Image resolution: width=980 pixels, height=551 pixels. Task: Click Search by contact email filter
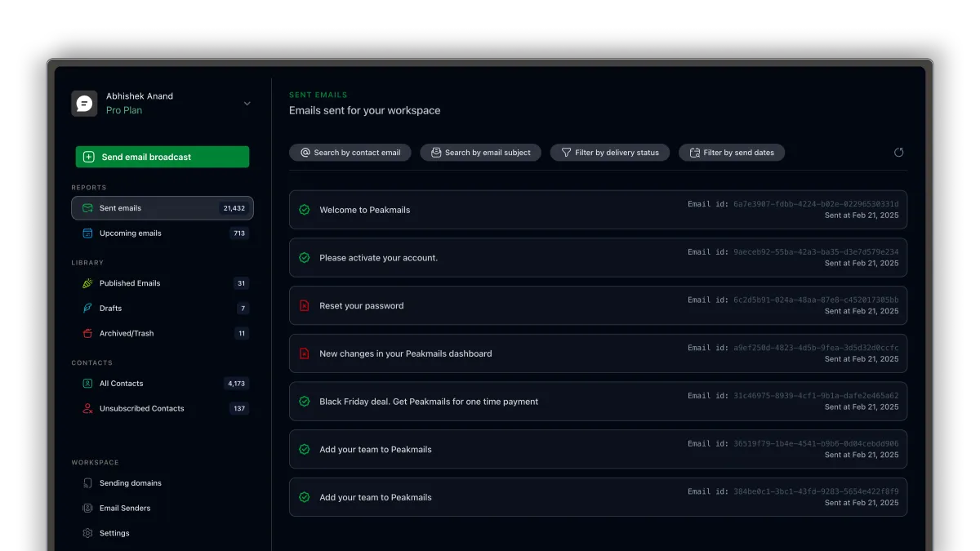[350, 153]
